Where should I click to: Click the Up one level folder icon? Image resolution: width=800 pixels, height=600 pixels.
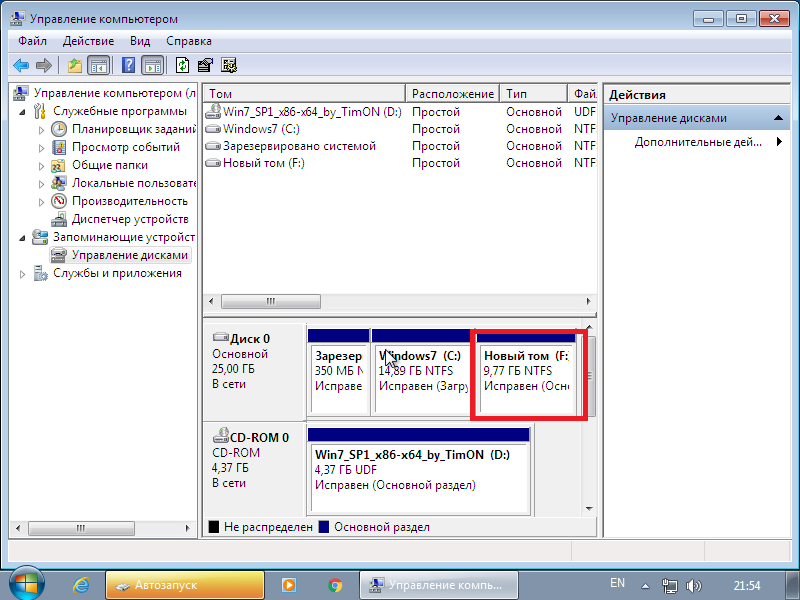[74, 65]
